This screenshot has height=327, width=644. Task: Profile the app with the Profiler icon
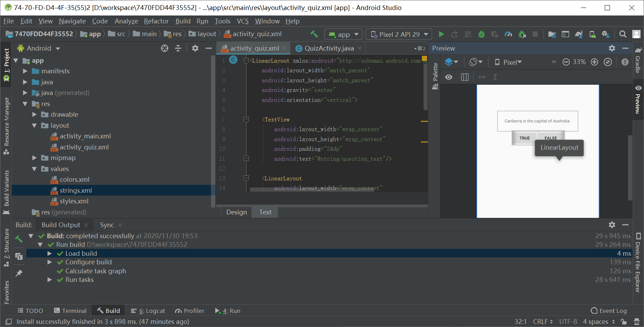coord(509,34)
